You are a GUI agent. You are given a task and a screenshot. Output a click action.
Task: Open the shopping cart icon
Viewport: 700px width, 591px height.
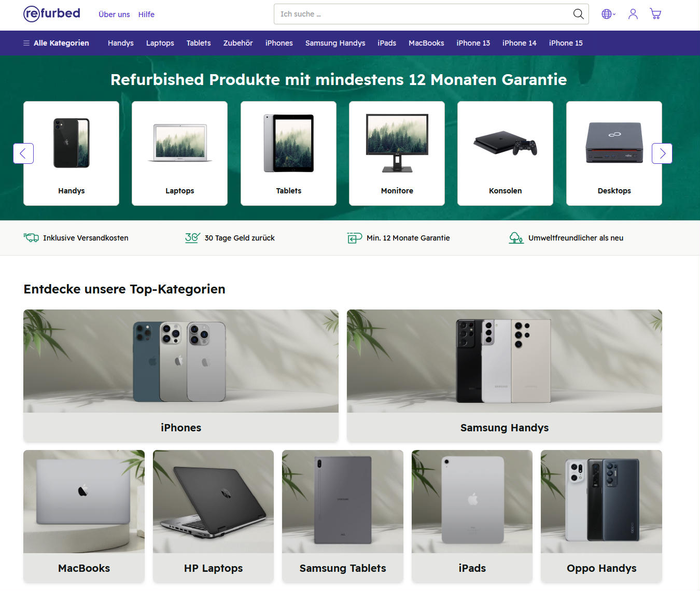655,14
